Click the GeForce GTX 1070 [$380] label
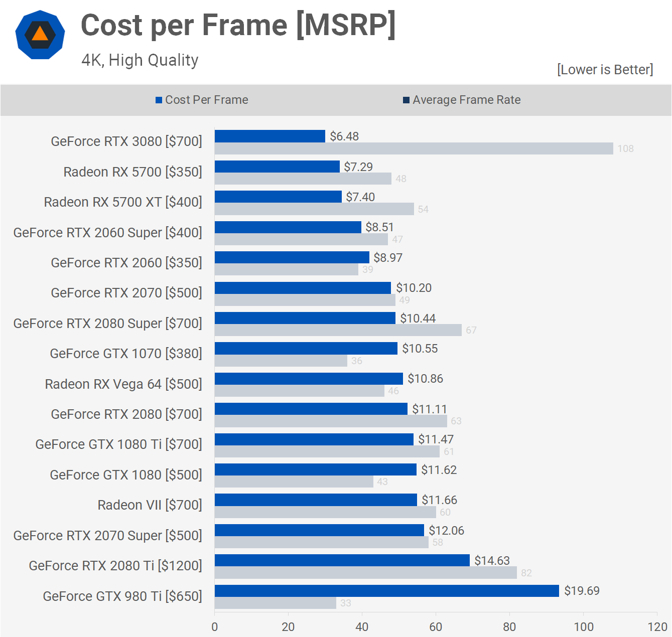 (x=126, y=354)
